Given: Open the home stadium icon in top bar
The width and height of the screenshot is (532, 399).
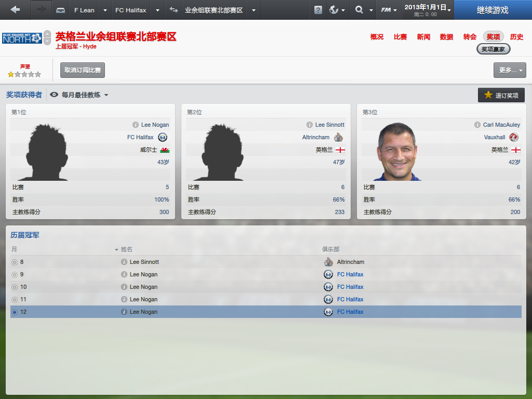Looking at the screenshot, I should click(60, 10).
